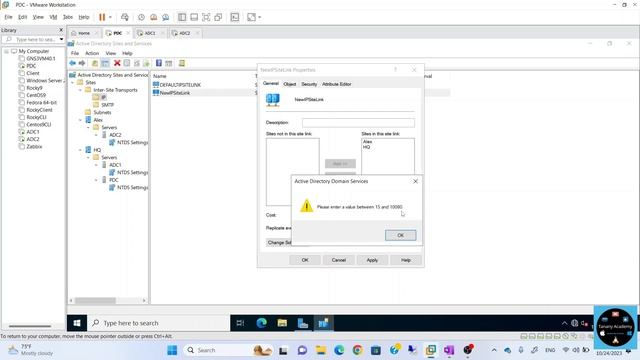Screen dimensions: 640x360
Task: Click the full screen mode icon
Action: [206, 17]
